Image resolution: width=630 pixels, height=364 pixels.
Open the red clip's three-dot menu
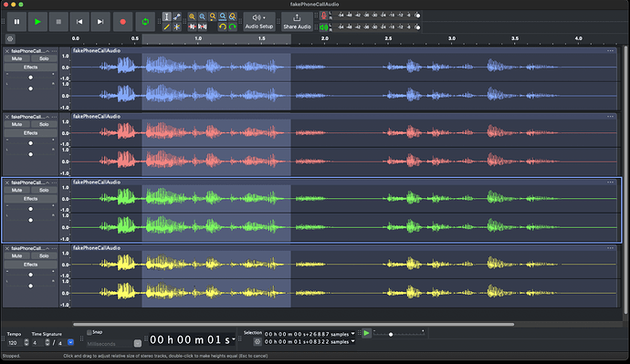tap(610, 117)
